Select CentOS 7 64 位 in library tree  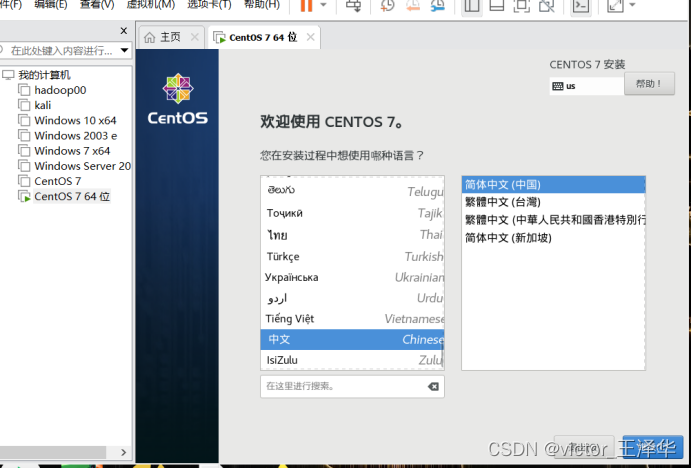pyautogui.click(x=72, y=196)
